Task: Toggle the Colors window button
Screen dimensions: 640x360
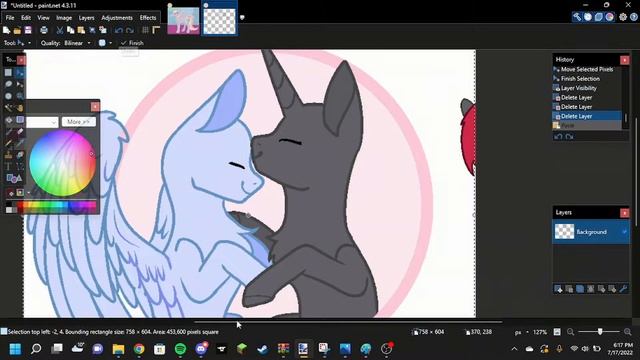Action: tap(610, 17)
